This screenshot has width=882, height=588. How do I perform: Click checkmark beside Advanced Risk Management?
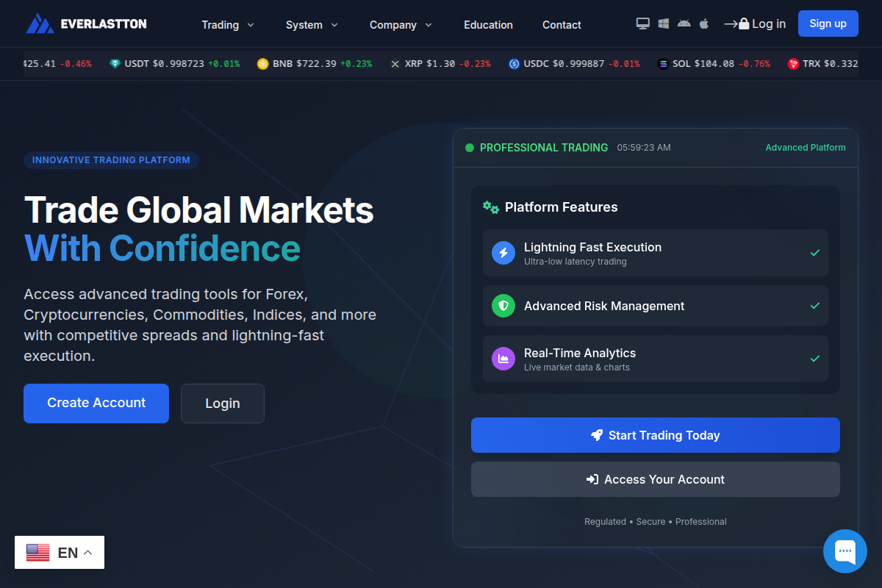click(x=814, y=306)
